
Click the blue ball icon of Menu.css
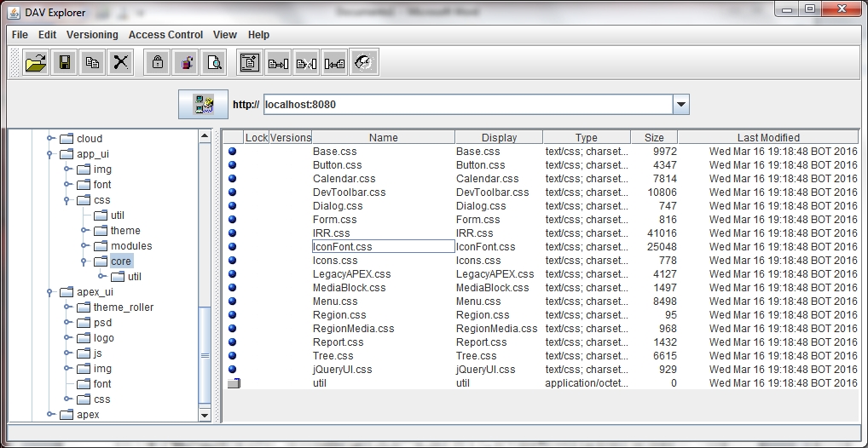(233, 301)
